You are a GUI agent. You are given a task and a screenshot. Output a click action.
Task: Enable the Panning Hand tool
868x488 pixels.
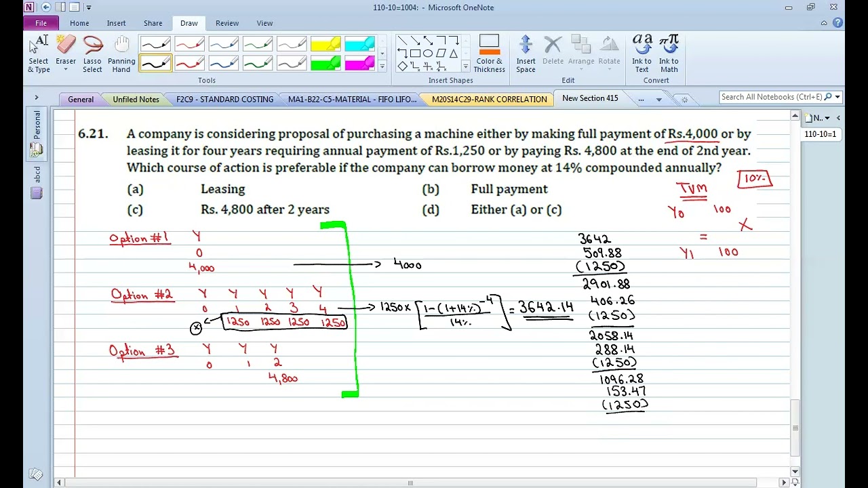121,54
